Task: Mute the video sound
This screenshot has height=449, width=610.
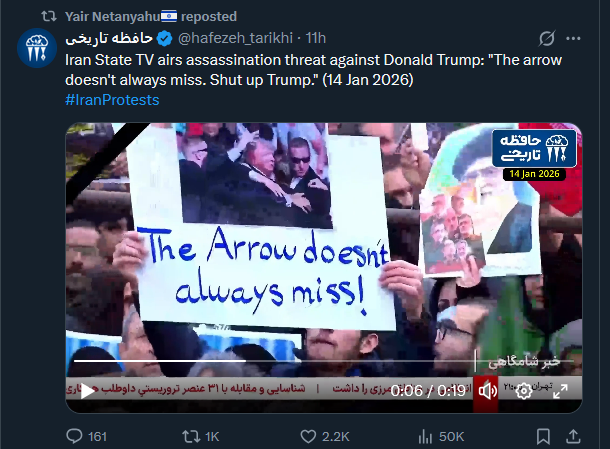Action: [x=486, y=391]
